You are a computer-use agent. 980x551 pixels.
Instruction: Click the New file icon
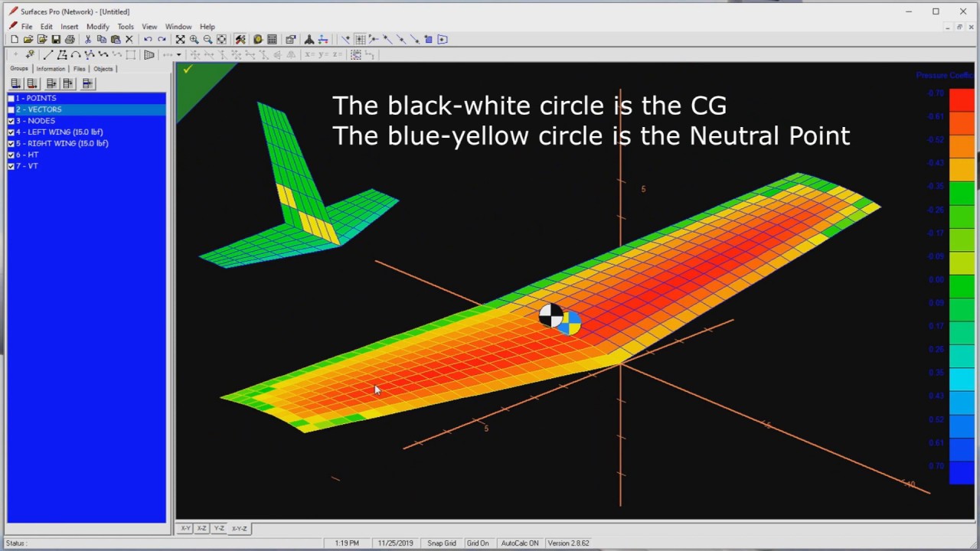click(x=15, y=39)
